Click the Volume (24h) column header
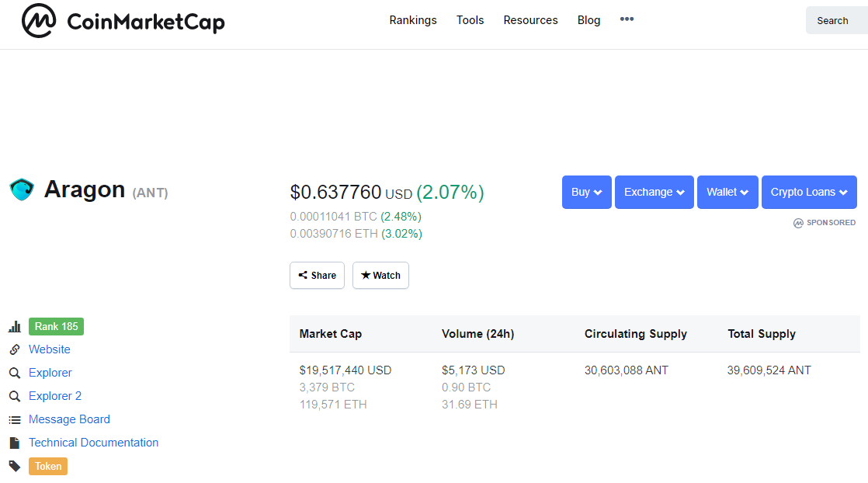868x483 pixels. click(x=477, y=334)
